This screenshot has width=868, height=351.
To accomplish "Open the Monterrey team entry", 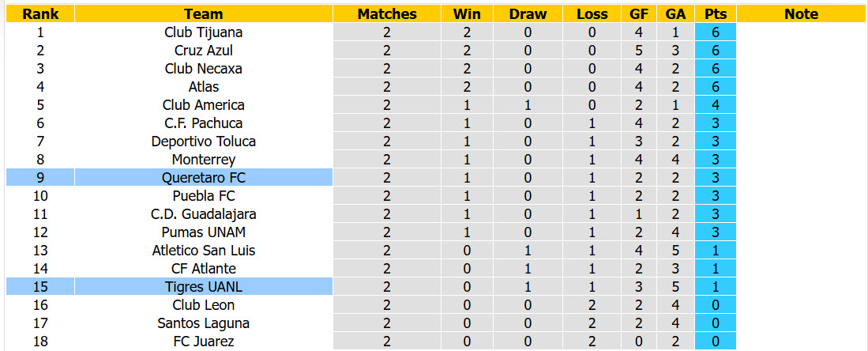I will pyautogui.click(x=204, y=160).
